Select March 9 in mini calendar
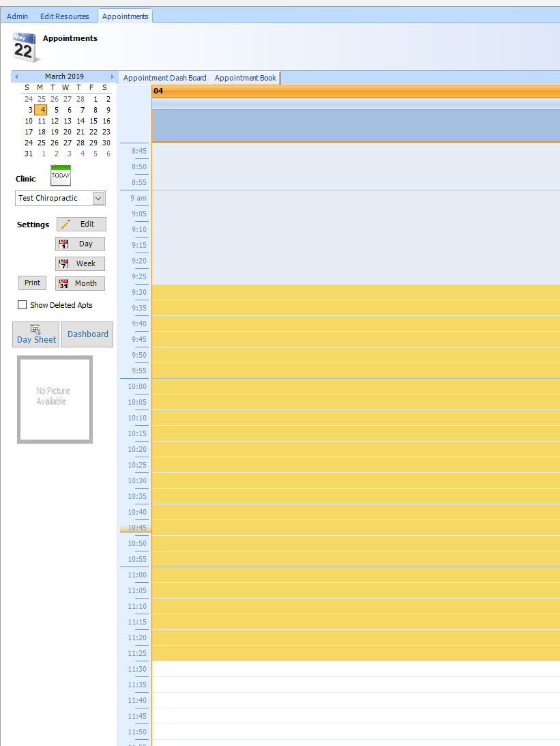Viewport: 560px width, 746px height. (108, 110)
